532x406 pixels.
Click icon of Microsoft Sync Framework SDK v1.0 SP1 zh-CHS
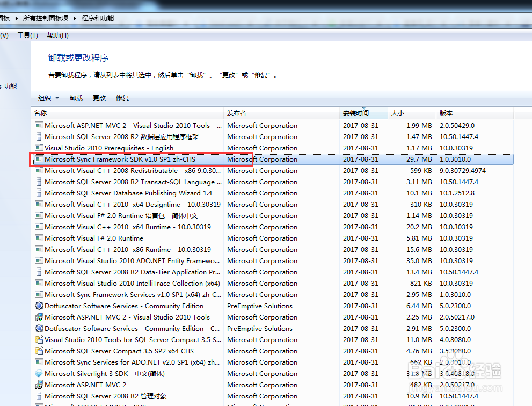pyautogui.click(x=39, y=159)
